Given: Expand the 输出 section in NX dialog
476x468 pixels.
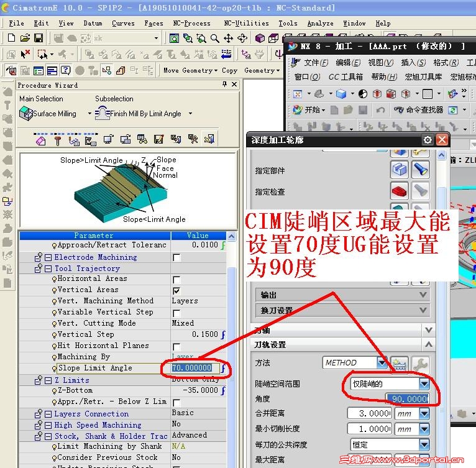Looking at the screenshot, I should [x=343, y=295].
